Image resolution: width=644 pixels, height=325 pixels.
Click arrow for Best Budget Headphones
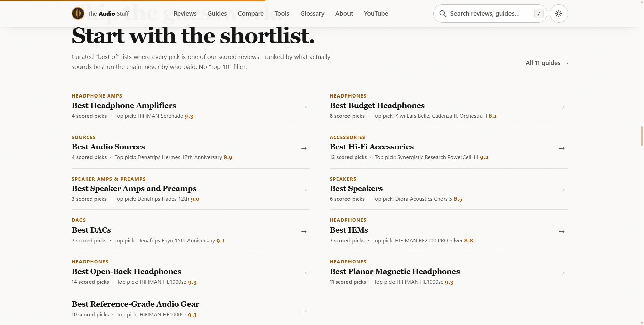(x=562, y=107)
